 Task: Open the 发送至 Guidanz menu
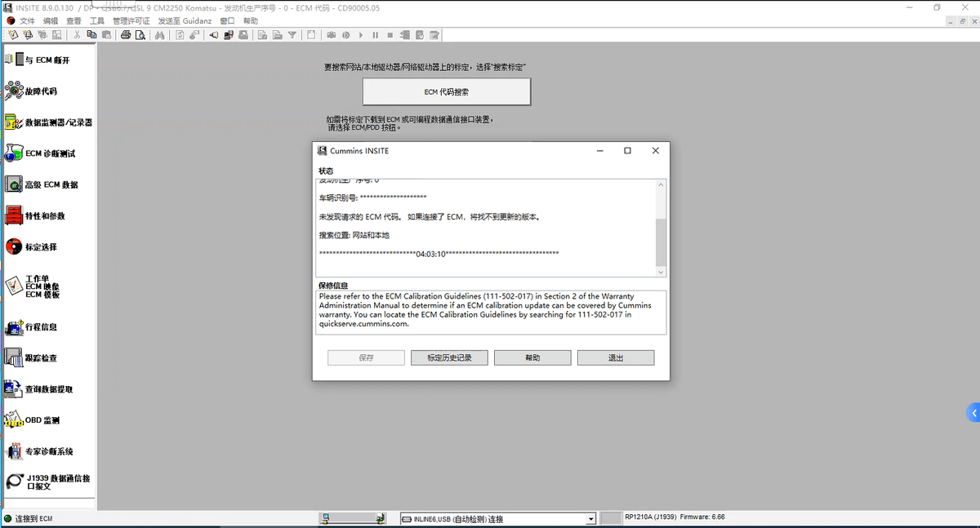[185, 20]
